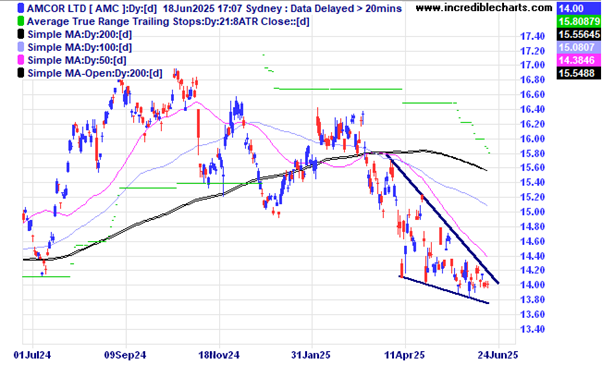The image size is (602, 365).
Task: Click the 15.00 price axis label
Action: click(x=532, y=212)
